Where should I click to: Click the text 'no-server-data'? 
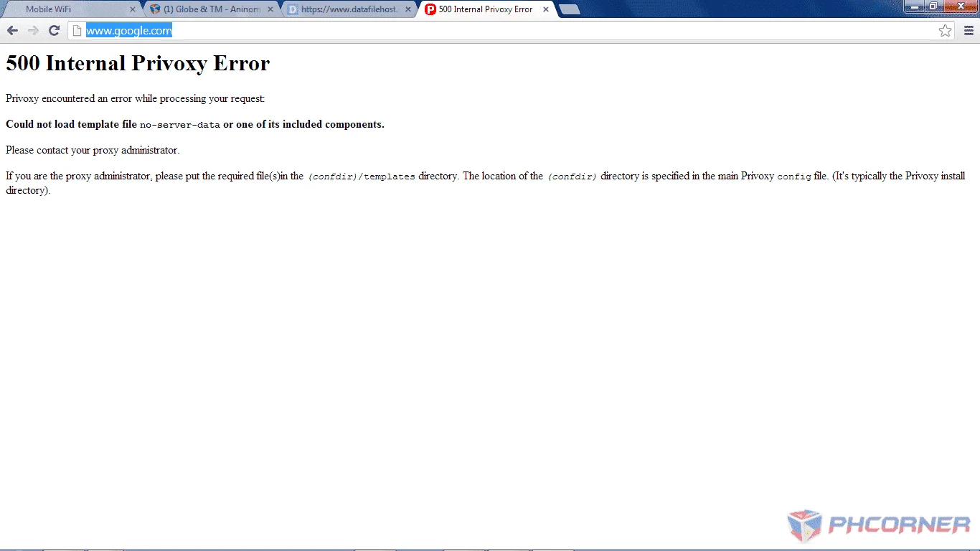point(180,125)
